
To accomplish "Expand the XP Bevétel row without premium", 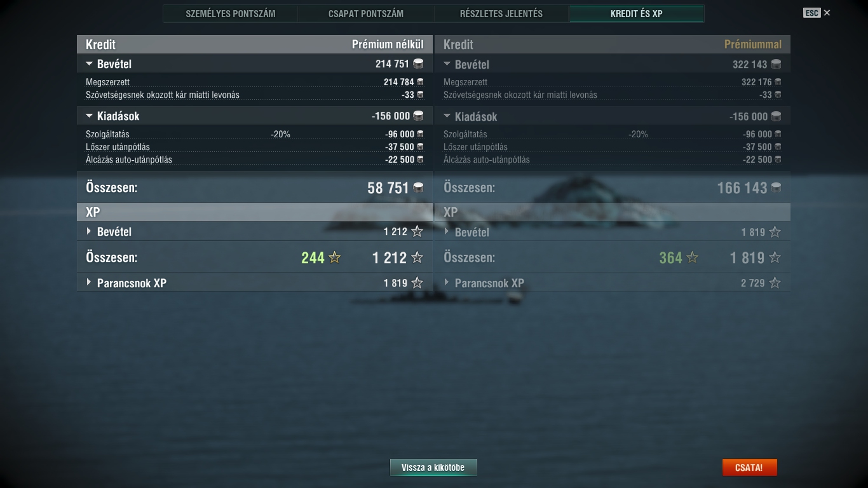I will coord(89,231).
